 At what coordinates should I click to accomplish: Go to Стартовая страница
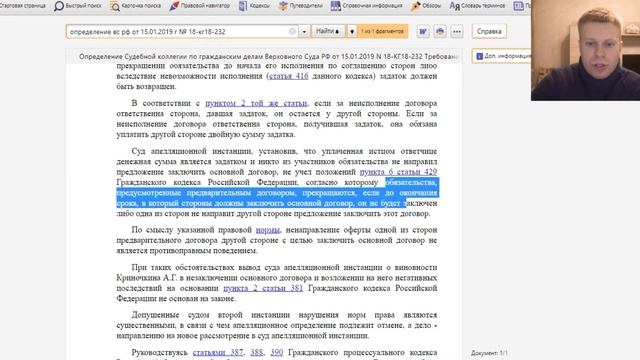pyautogui.click(x=22, y=6)
